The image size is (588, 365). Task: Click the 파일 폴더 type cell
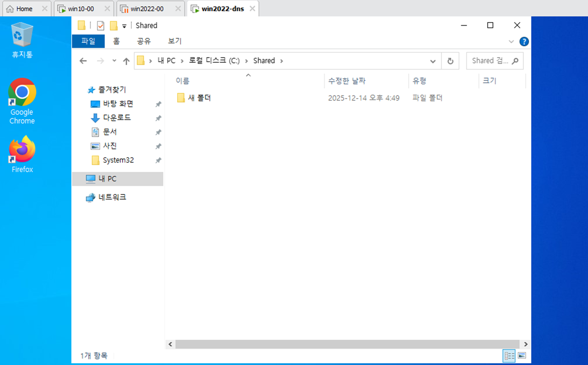427,98
